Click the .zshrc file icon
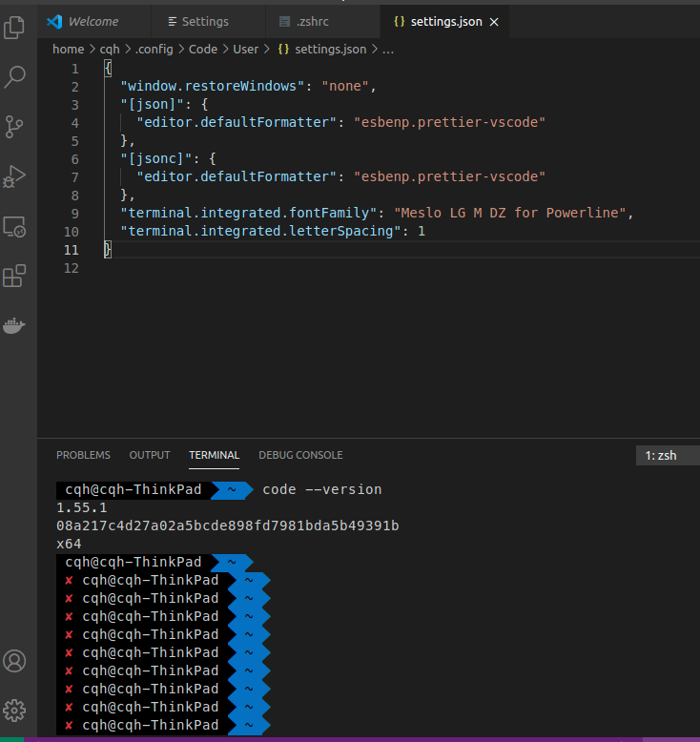Image resolution: width=700 pixels, height=742 pixels. click(x=284, y=22)
